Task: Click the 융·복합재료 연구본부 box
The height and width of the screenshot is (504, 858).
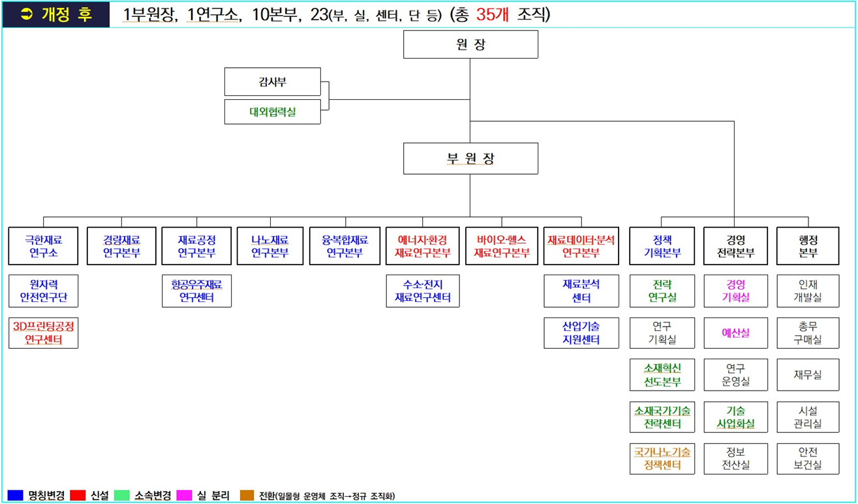Action: click(345, 246)
